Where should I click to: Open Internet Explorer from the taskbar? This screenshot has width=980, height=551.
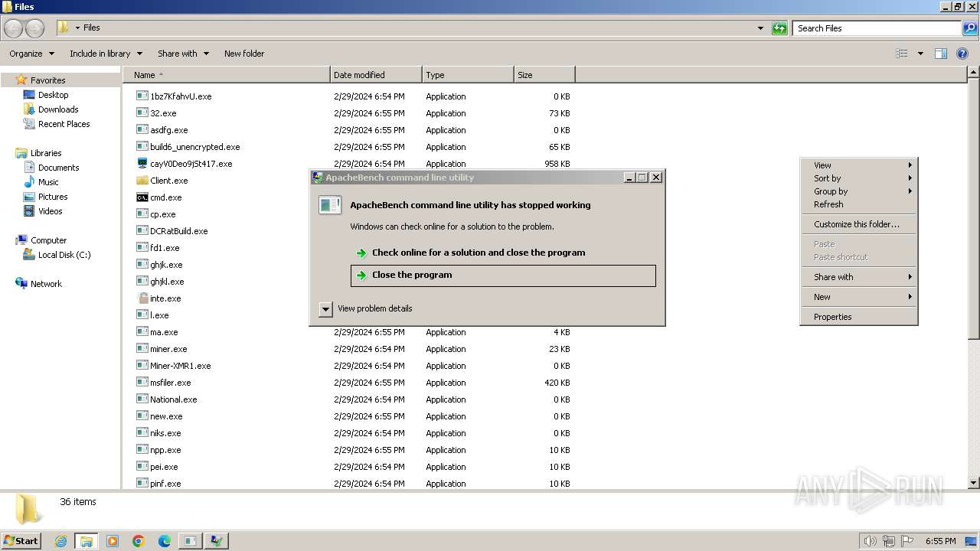tap(60, 541)
